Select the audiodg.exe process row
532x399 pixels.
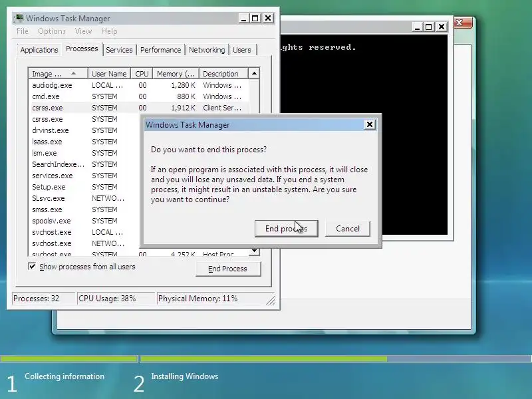[138, 85]
